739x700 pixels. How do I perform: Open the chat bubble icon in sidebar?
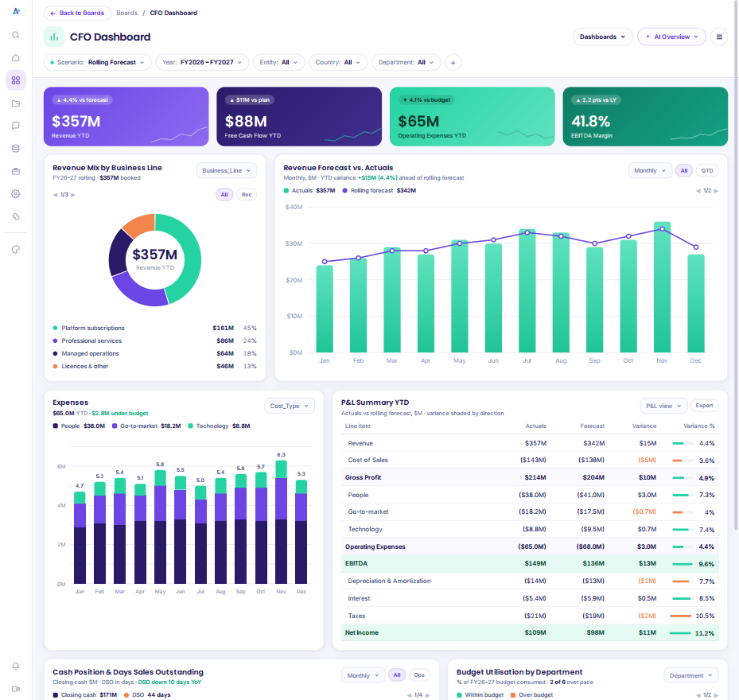click(x=16, y=126)
